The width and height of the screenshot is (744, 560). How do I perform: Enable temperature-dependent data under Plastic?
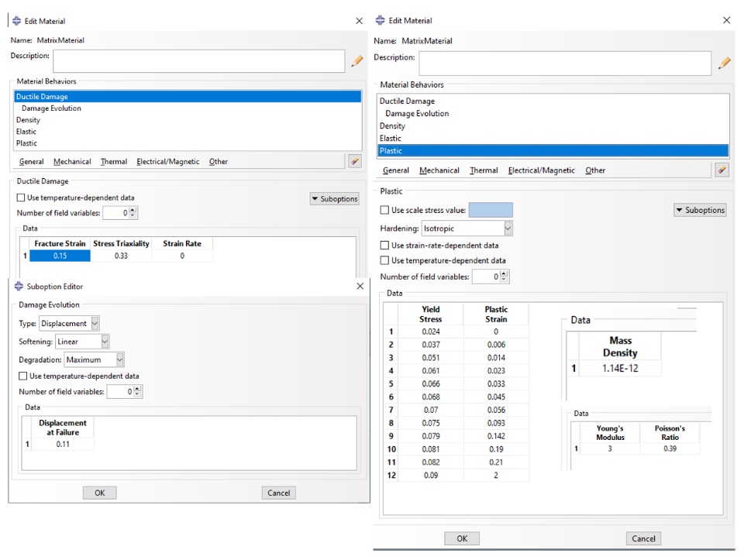[384, 260]
